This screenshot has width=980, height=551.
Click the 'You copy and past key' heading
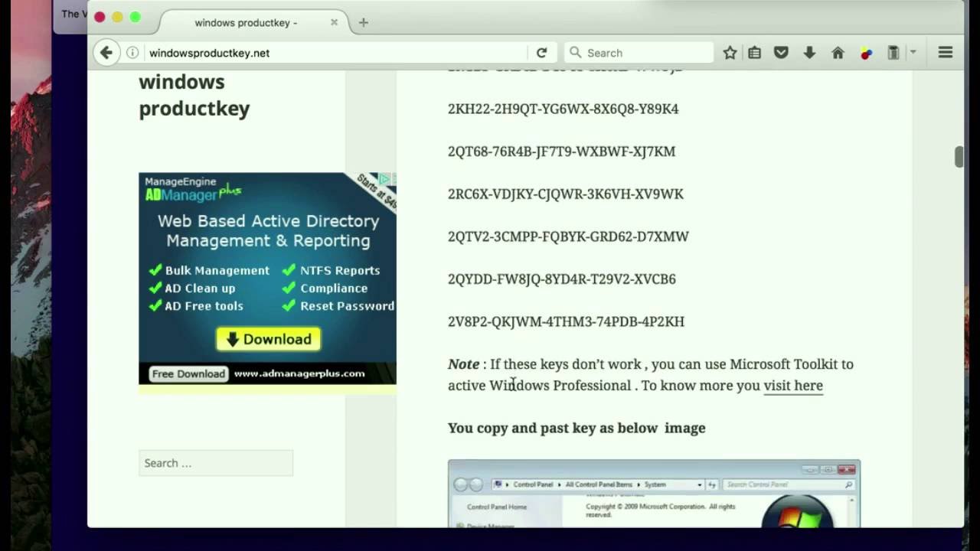(x=577, y=428)
